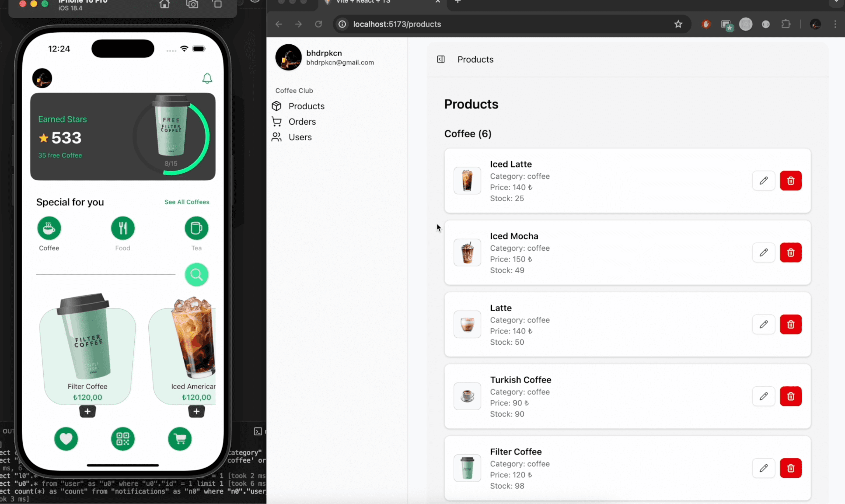Open Users in the sidebar
The width and height of the screenshot is (845, 504).
299,137
